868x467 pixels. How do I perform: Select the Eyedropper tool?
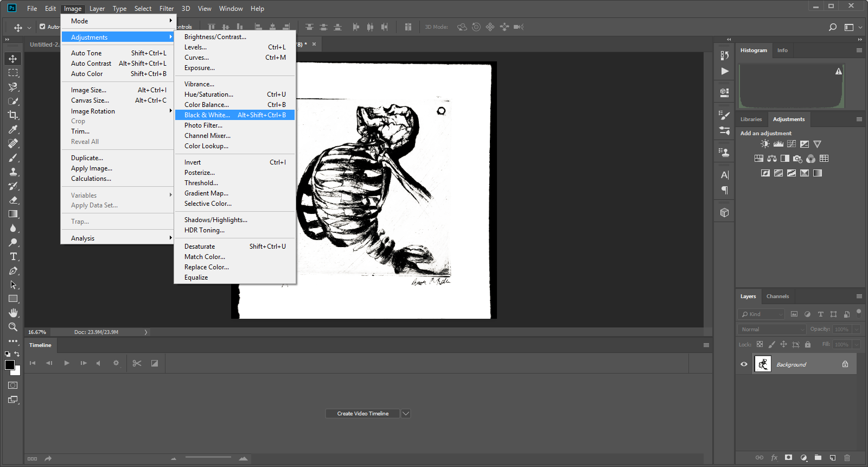pos(13,129)
